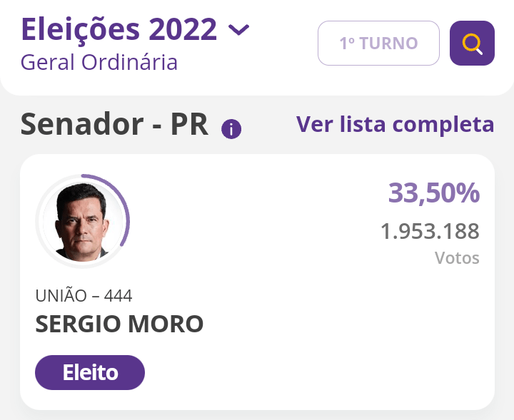Click the purple progress ring around the photo

[x=126, y=214]
